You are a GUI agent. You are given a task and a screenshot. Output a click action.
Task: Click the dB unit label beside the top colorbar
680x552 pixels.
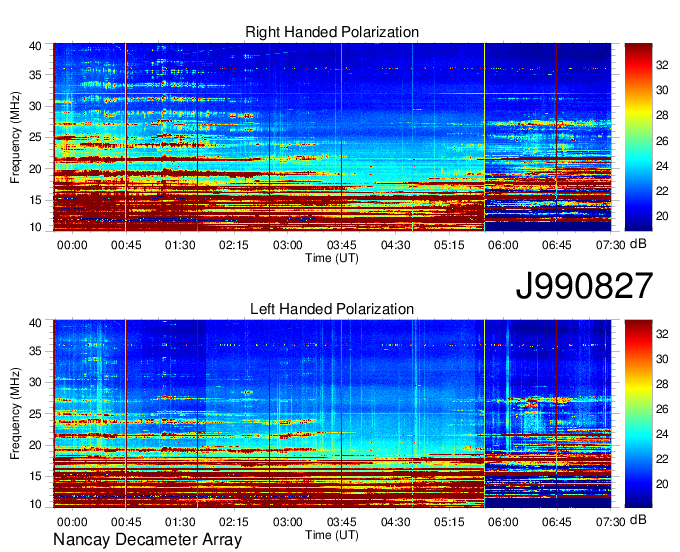[638, 244]
